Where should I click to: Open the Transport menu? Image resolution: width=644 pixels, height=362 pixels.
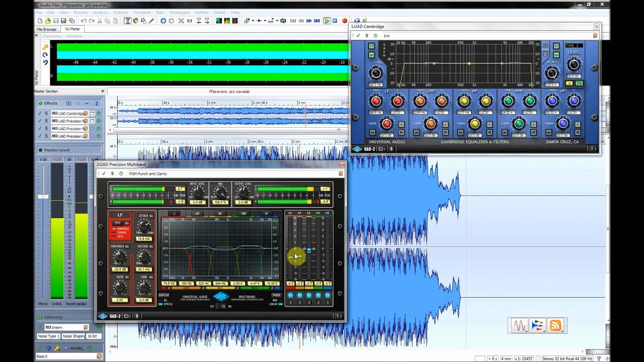click(x=142, y=12)
